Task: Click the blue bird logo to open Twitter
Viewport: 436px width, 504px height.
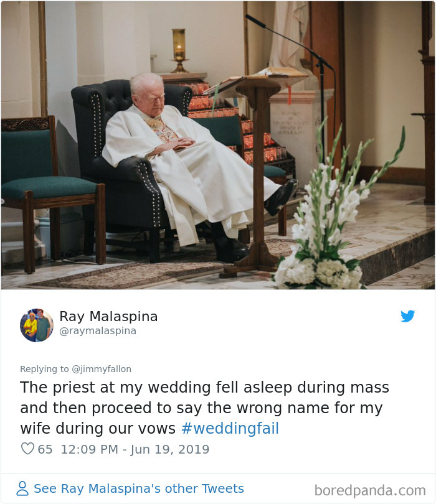Action: (408, 316)
